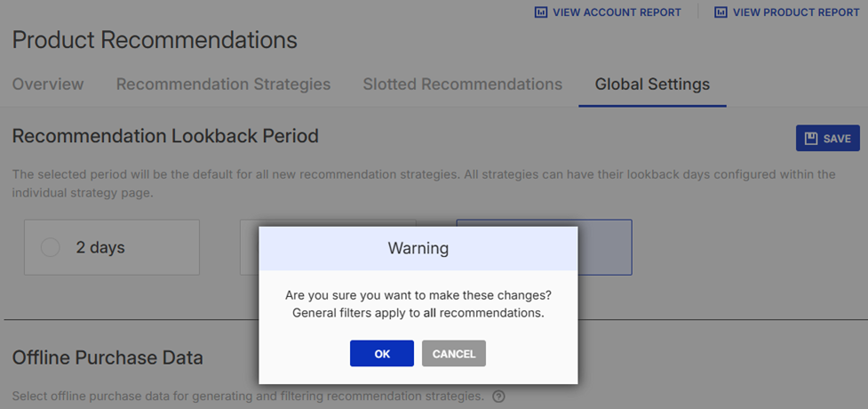This screenshot has width=868, height=409.
Task: Open the View Account Report link
Action: click(617, 12)
